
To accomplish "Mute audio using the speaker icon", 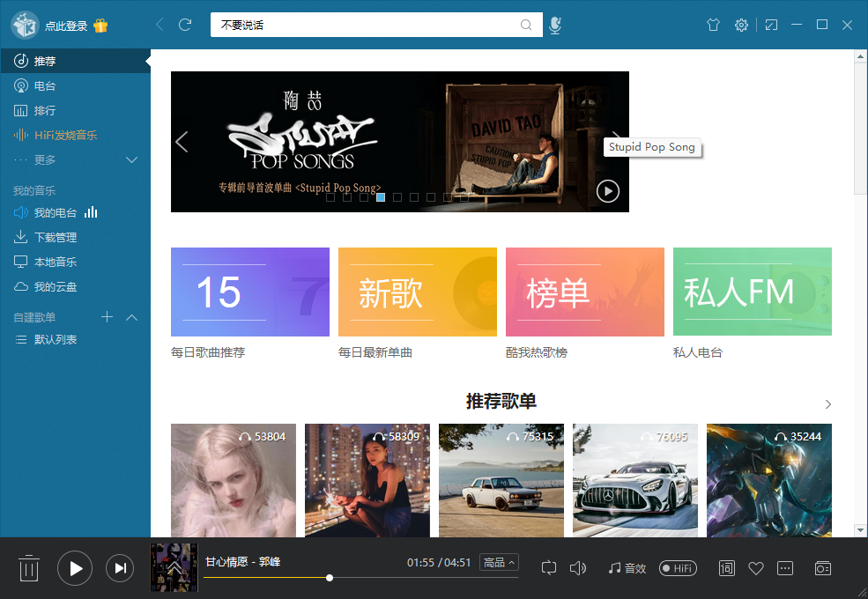I will click(x=578, y=568).
